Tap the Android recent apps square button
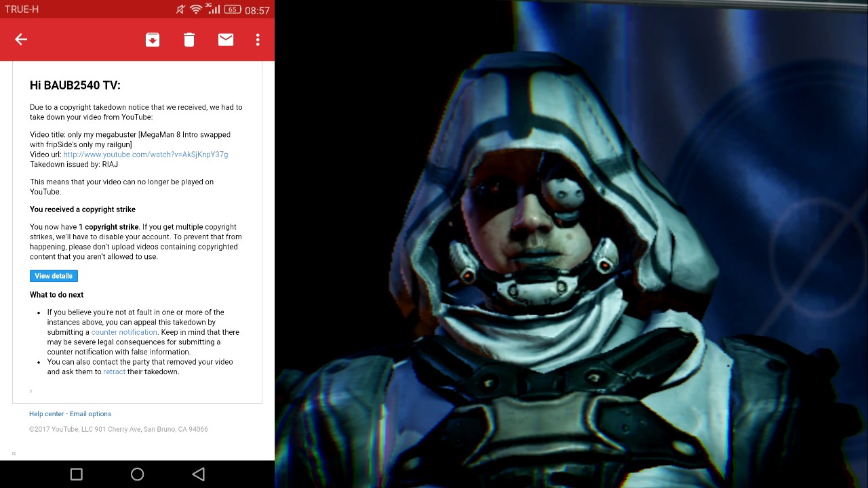Viewport: 868px width, 488px height. pyautogui.click(x=76, y=474)
